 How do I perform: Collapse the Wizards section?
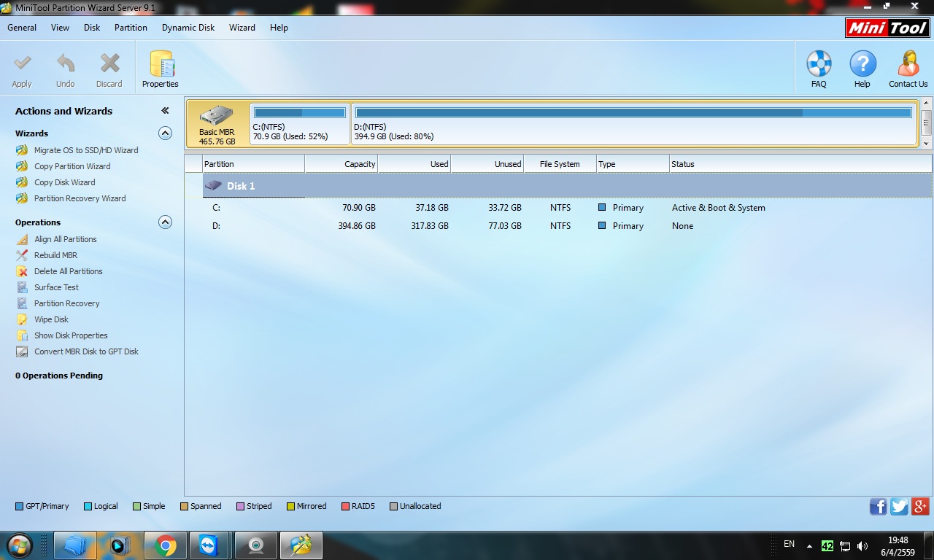[166, 133]
